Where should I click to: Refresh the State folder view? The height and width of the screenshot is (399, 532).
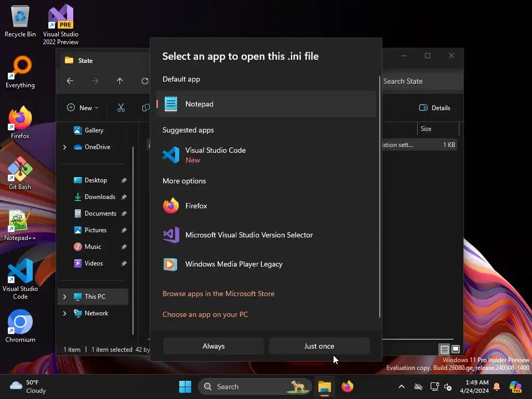(x=145, y=81)
